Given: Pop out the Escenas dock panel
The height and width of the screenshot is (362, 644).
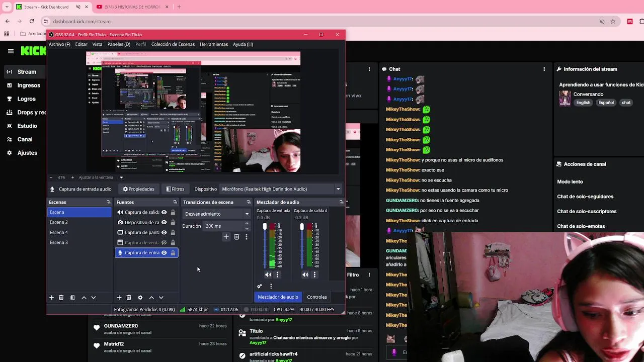Looking at the screenshot, I should click(x=108, y=202).
